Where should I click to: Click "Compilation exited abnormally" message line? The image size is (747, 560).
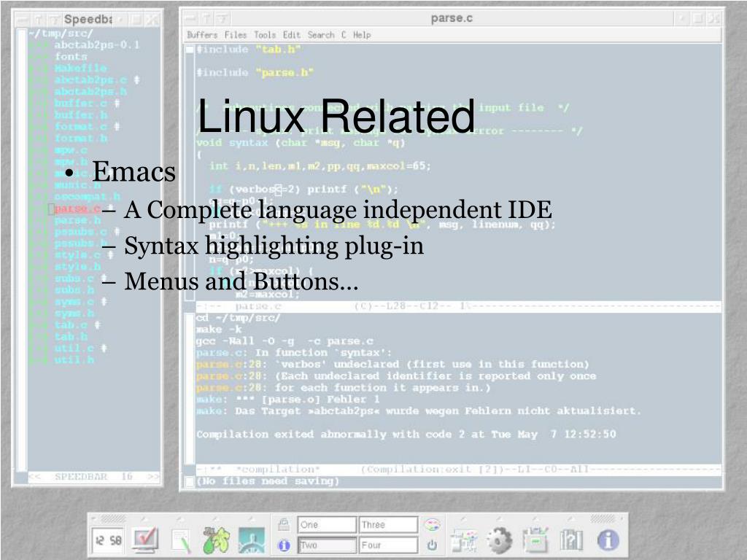pos(406,435)
